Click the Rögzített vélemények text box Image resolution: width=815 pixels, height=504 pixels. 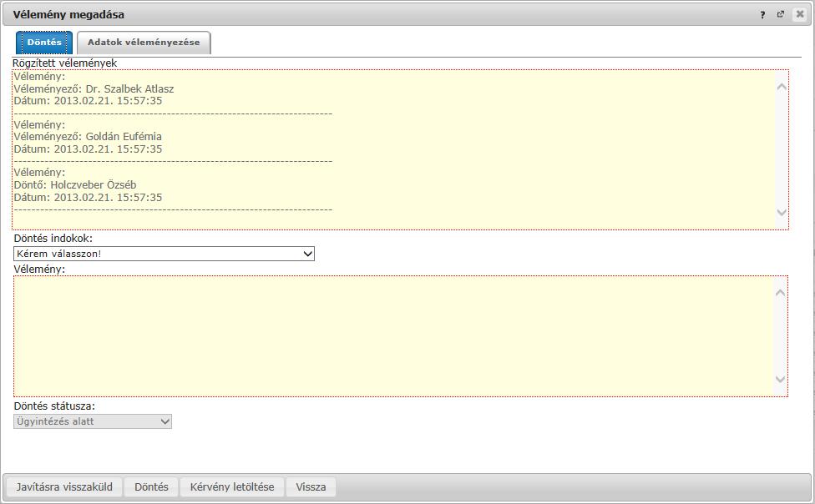[x=400, y=149]
